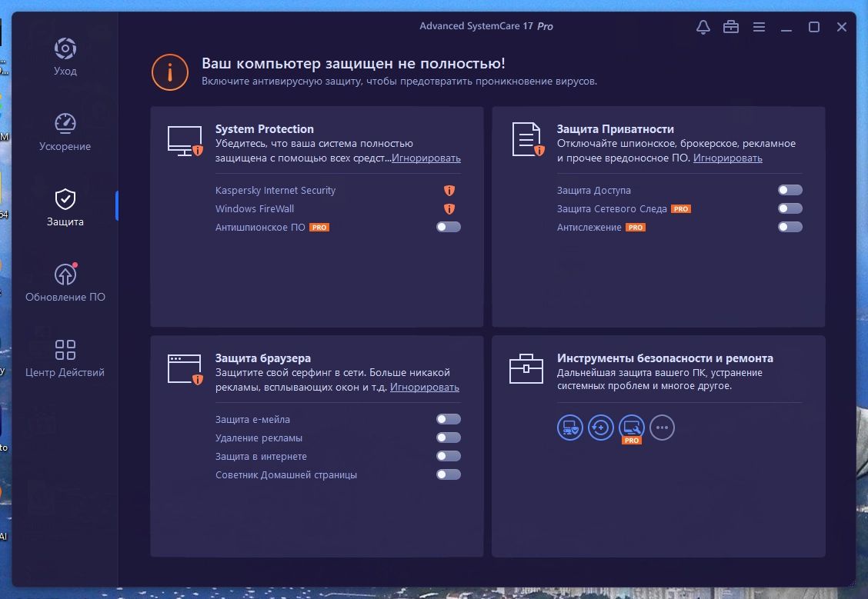Enable the Антишпионское ПО toggle
The height and width of the screenshot is (599, 868).
(x=449, y=227)
